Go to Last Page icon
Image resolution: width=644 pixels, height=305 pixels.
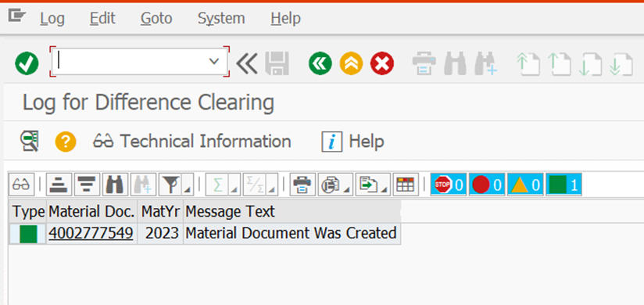click(621, 65)
